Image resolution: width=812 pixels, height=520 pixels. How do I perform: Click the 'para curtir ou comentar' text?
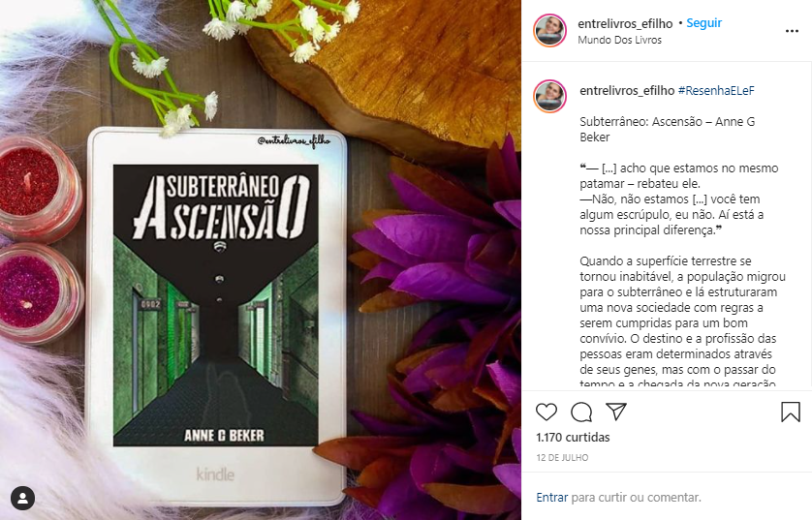(636, 497)
